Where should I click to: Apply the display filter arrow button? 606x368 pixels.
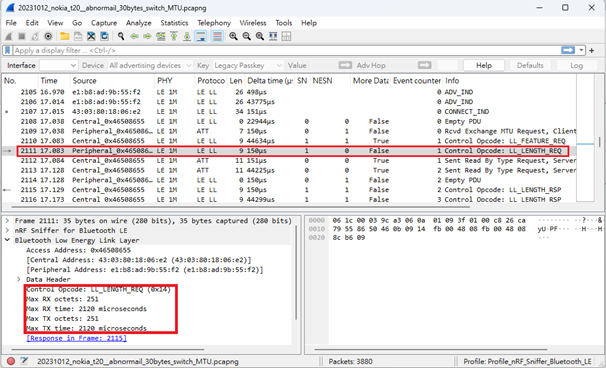coord(568,50)
